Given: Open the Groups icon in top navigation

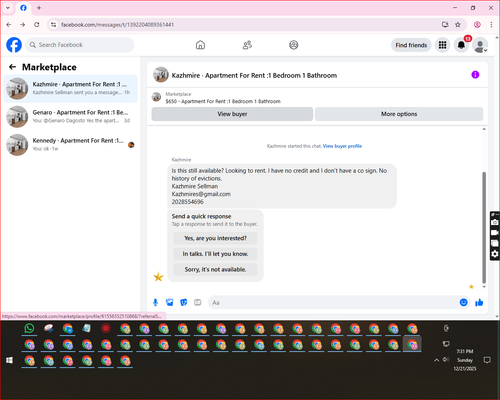Looking at the screenshot, I should tap(294, 45).
